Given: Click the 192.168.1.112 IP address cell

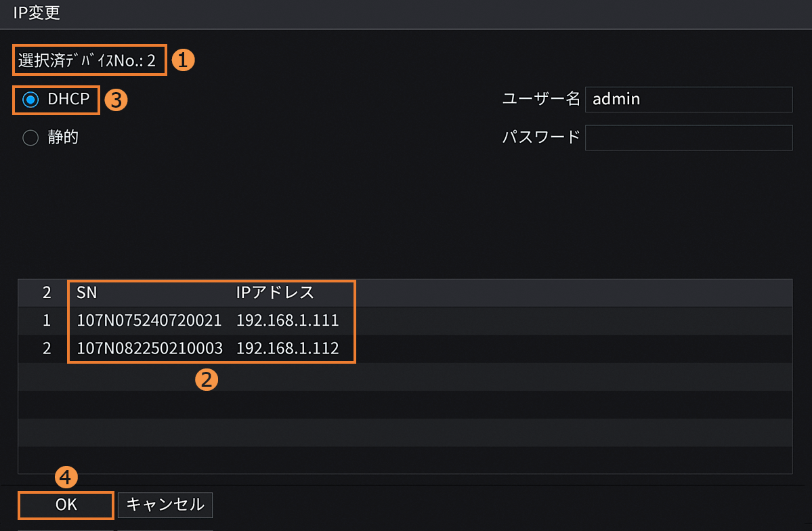Looking at the screenshot, I should tap(287, 349).
